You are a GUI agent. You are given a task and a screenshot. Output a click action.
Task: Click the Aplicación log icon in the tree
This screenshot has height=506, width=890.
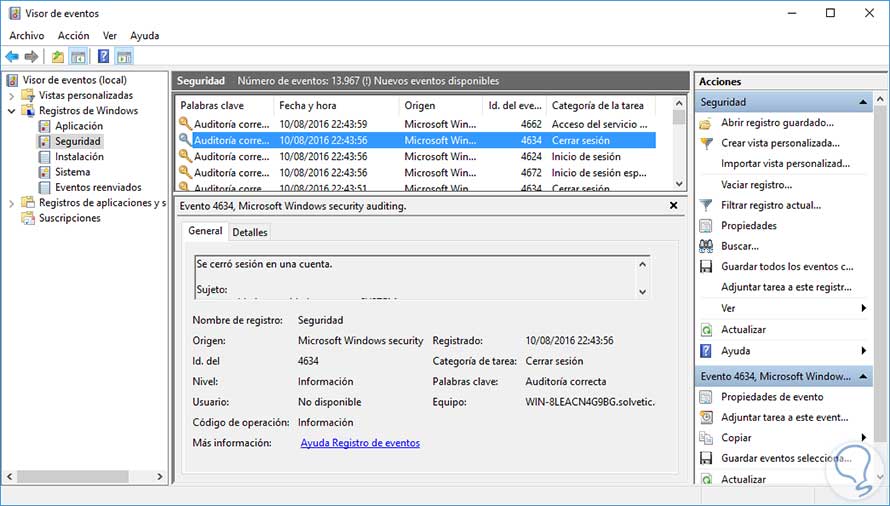(44, 126)
